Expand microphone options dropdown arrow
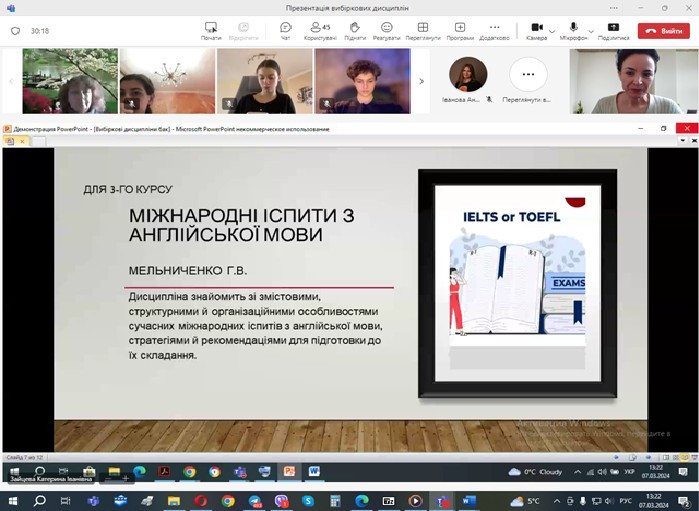 (x=589, y=30)
